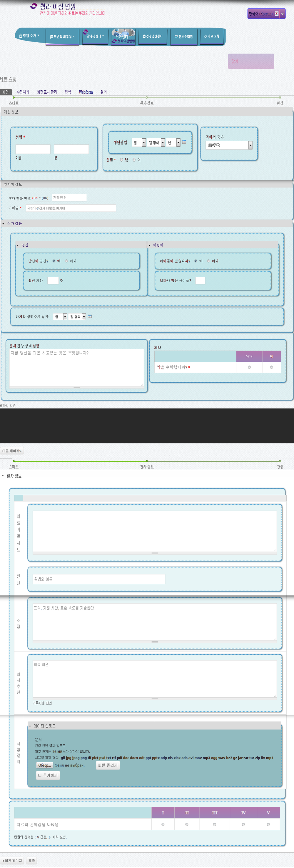
Task: Open the 병원 소개 menu
Action: 30,35
